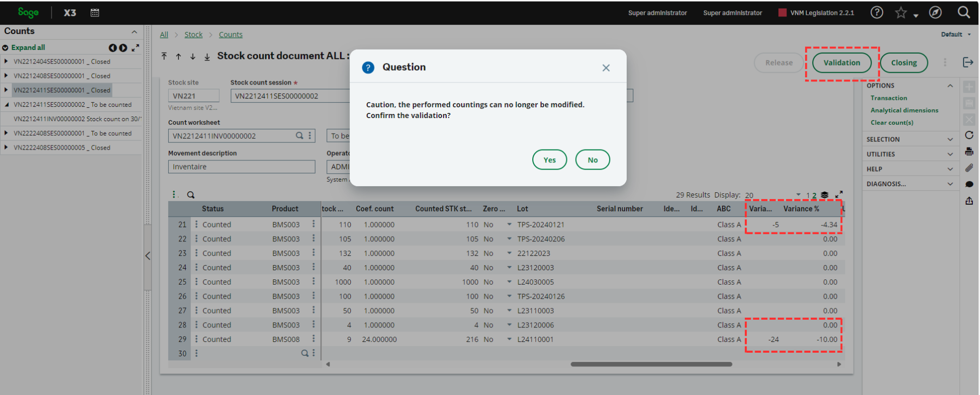The height and width of the screenshot is (395, 980).
Task: Click the Sage logo
Action: pos(28,12)
